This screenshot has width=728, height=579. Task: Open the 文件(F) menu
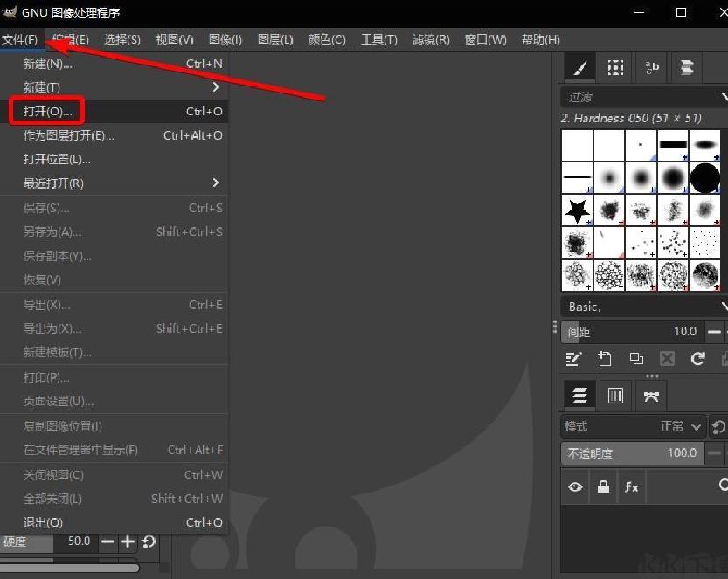[19, 39]
